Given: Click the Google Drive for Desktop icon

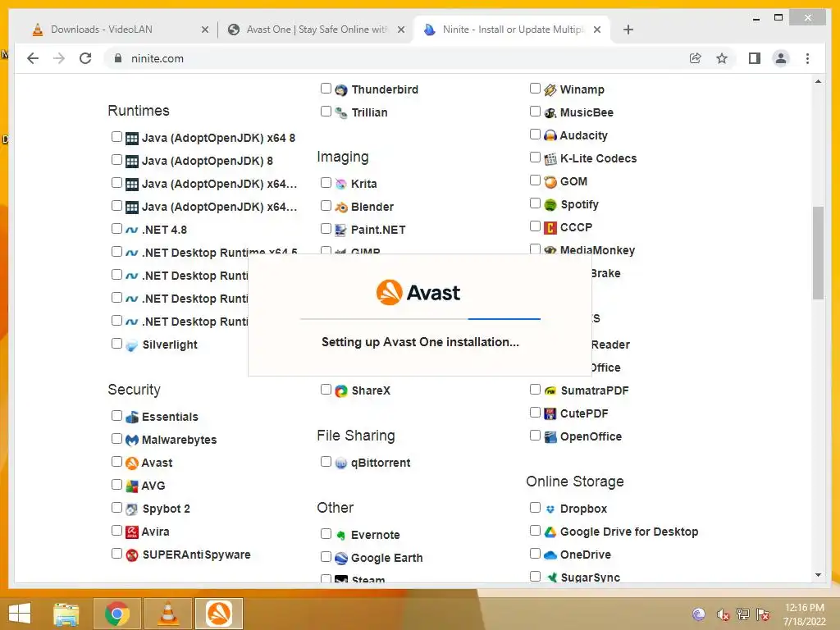Looking at the screenshot, I should point(550,532).
